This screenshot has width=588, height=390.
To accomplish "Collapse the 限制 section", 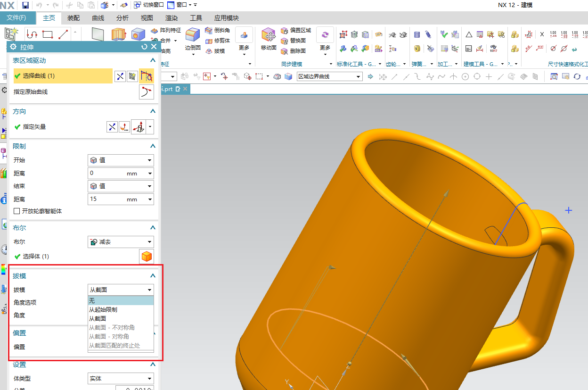I will 153,146.
